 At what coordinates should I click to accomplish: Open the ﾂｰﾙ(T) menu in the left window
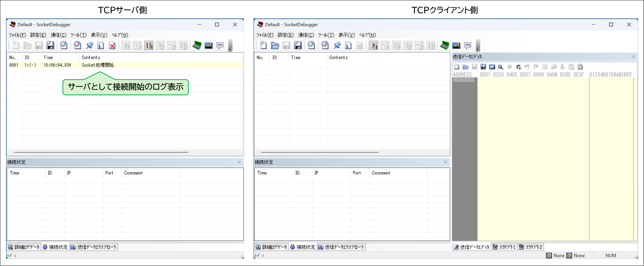78,35
